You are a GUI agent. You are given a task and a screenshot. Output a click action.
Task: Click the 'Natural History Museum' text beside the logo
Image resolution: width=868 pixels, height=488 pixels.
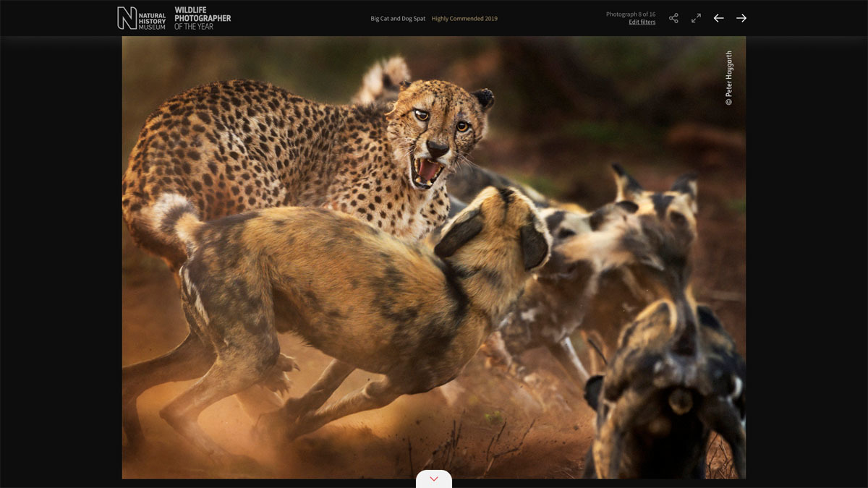click(152, 18)
